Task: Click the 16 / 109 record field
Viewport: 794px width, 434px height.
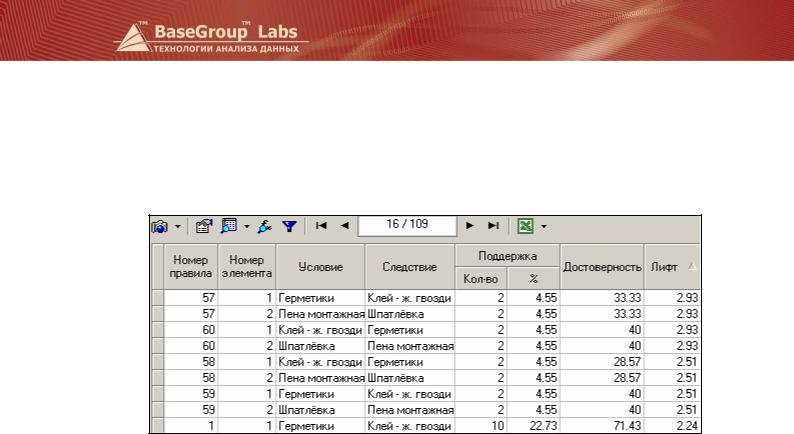Action: point(407,225)
